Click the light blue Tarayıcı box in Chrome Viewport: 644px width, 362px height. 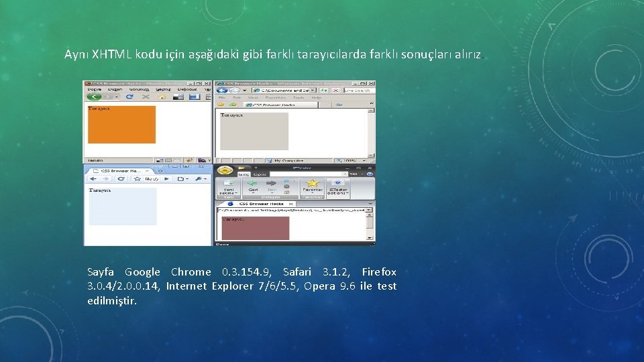coord(123,206)
